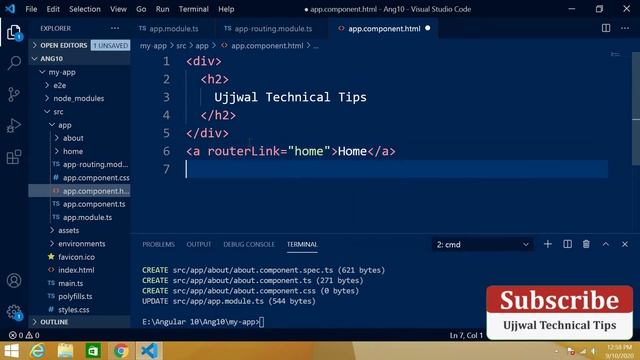This screenshot has width=640, height=360.
Task: Open Internet Explorer from taskbar
Action: point(38,351)
